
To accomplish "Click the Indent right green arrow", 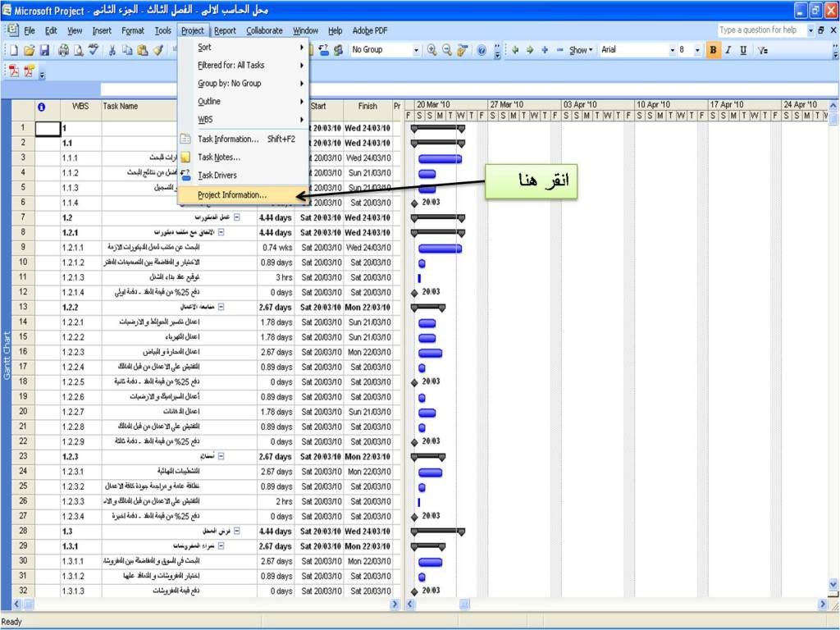I will click(530, 50).
